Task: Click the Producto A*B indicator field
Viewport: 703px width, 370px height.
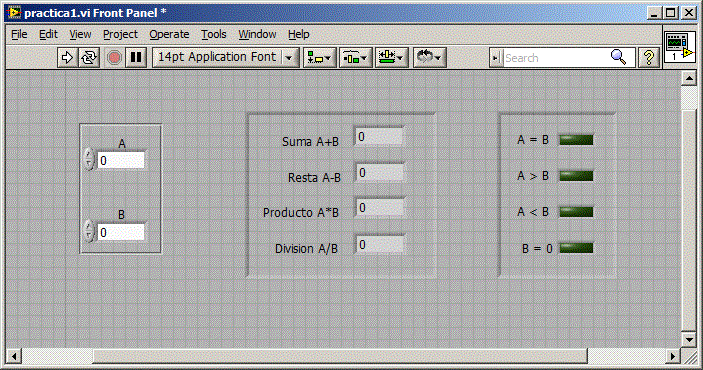Action: [x=379, y=208]
